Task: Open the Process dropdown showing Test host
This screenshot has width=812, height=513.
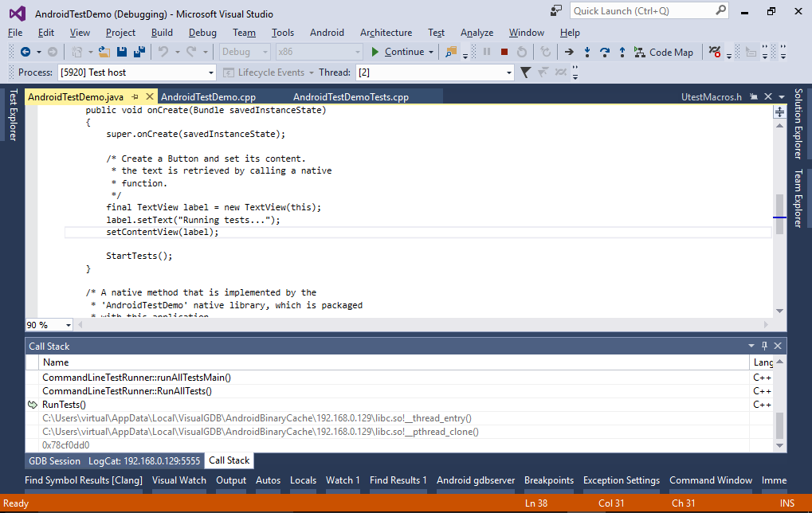Action: point(137,72)
